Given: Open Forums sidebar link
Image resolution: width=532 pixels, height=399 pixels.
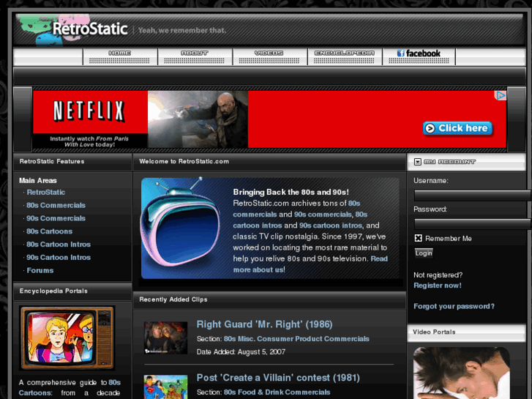Looking at the screenshot, I should pyautogui.click(x=40, y=270).
